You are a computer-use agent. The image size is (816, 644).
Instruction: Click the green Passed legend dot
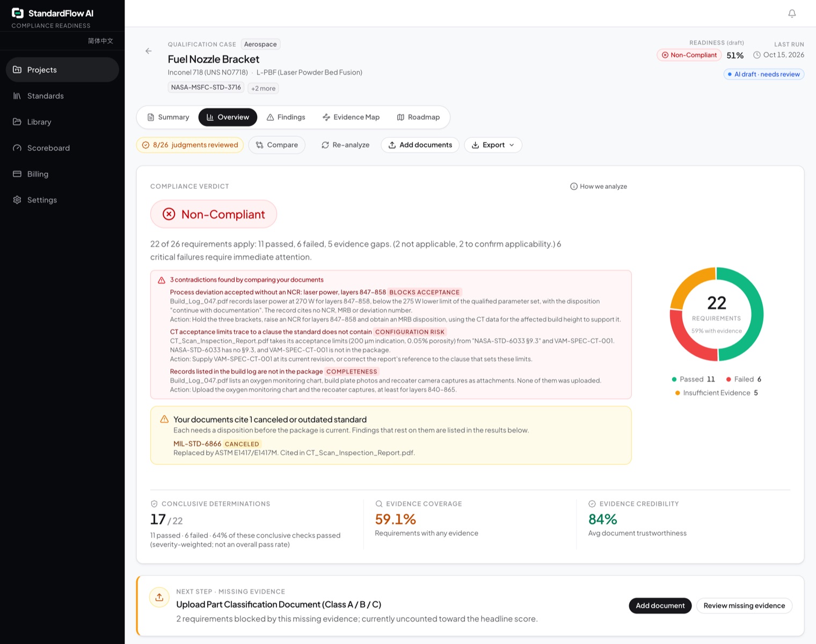674,379
